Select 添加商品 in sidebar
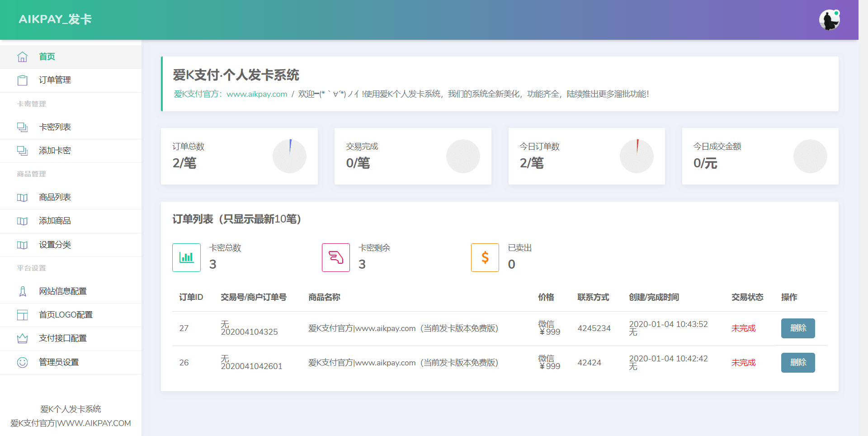The width and height of the screenshot is (868, 436). pos(71,221)
